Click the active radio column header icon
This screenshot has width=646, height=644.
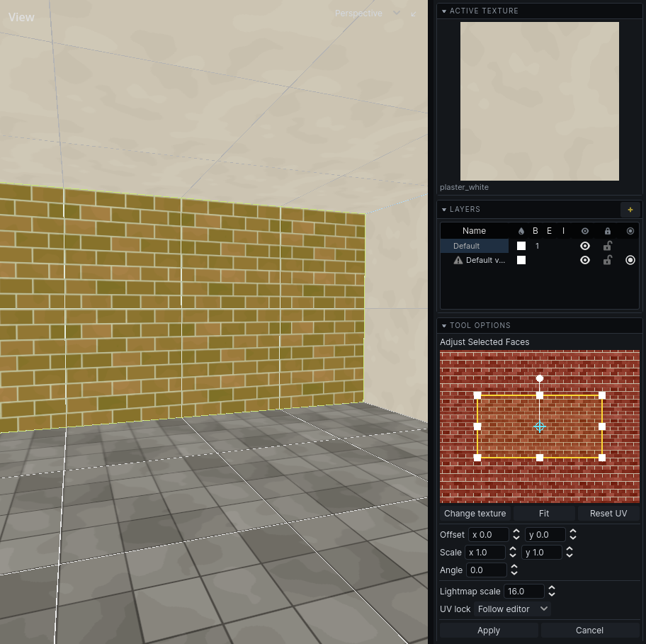coord(630,231)
